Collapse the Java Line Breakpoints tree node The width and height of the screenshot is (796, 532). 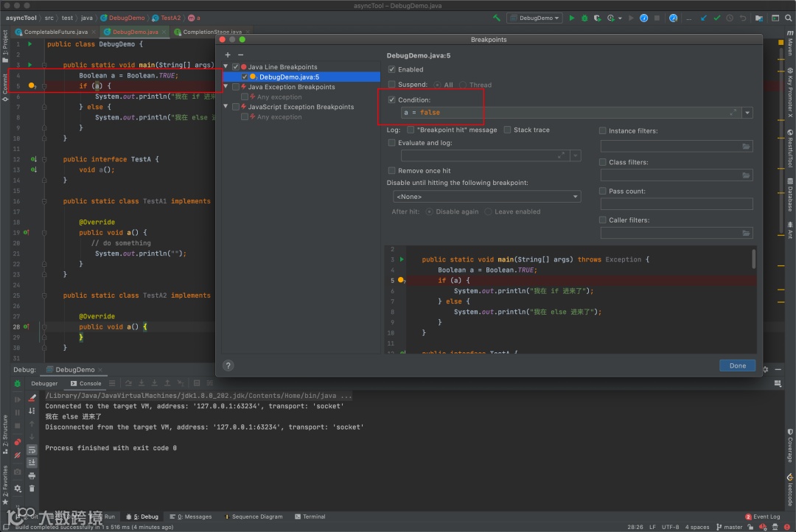coord(227,67)
